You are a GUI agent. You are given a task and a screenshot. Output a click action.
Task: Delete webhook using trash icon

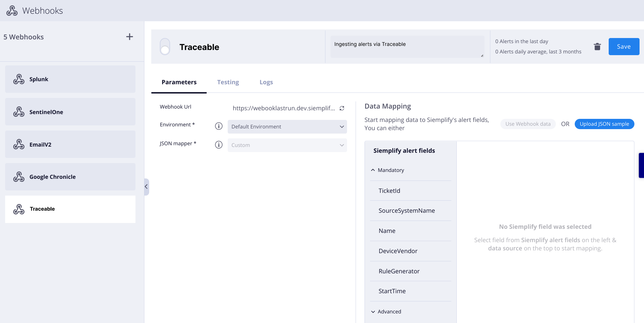pos(597,47)
